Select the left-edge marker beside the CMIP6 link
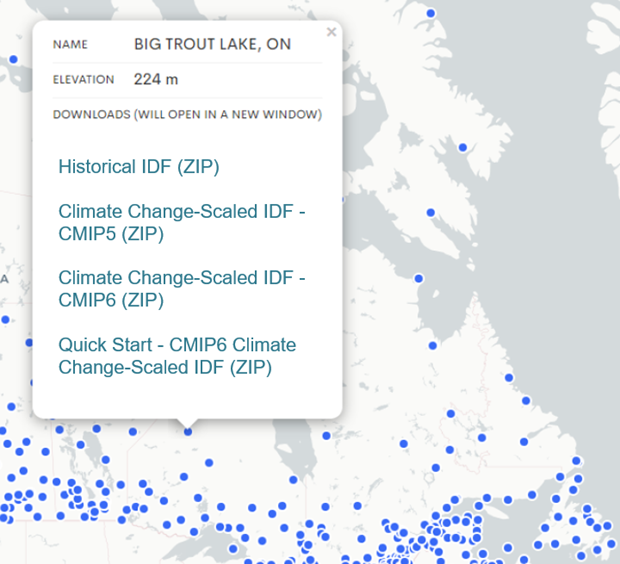The image size is (620, 564). (x=5, y=320)
